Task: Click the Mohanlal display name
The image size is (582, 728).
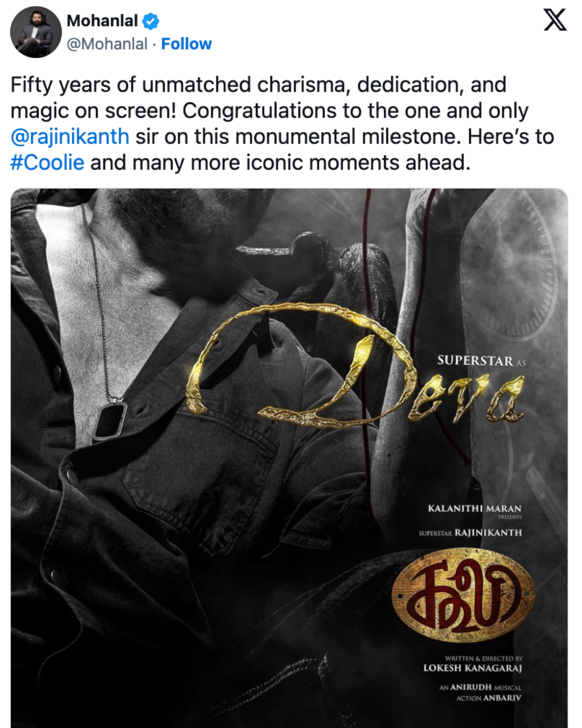Action: pos(102,20)
